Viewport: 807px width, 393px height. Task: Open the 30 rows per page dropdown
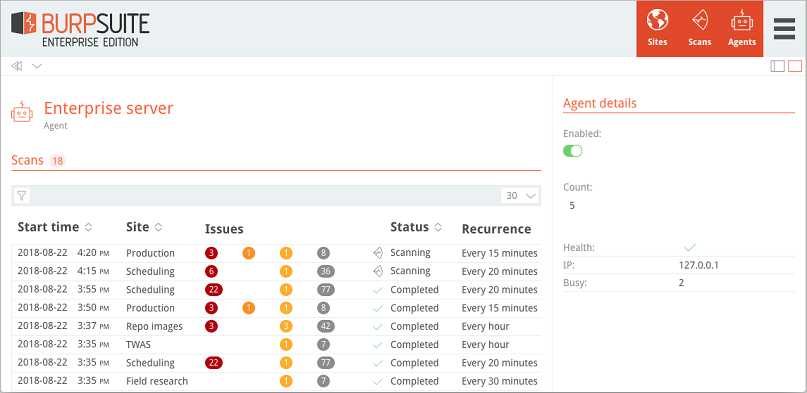(x=520, y=195)
